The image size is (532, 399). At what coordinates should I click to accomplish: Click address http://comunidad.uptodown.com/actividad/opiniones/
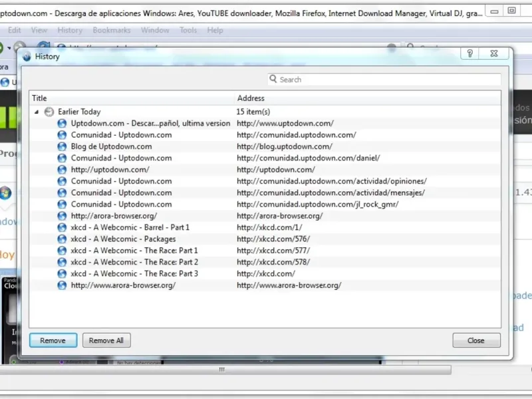pyautogui.click(x=332, y=181)
